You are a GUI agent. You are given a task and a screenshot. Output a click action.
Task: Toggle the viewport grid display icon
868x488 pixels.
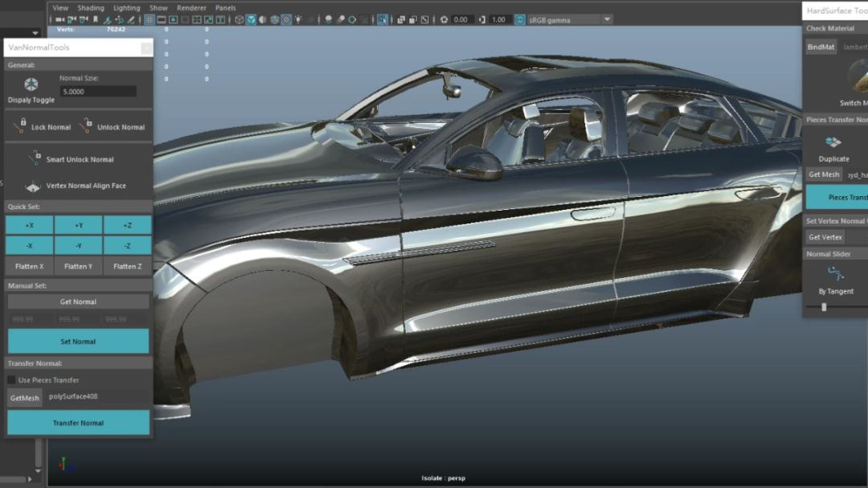coord(150,19)
